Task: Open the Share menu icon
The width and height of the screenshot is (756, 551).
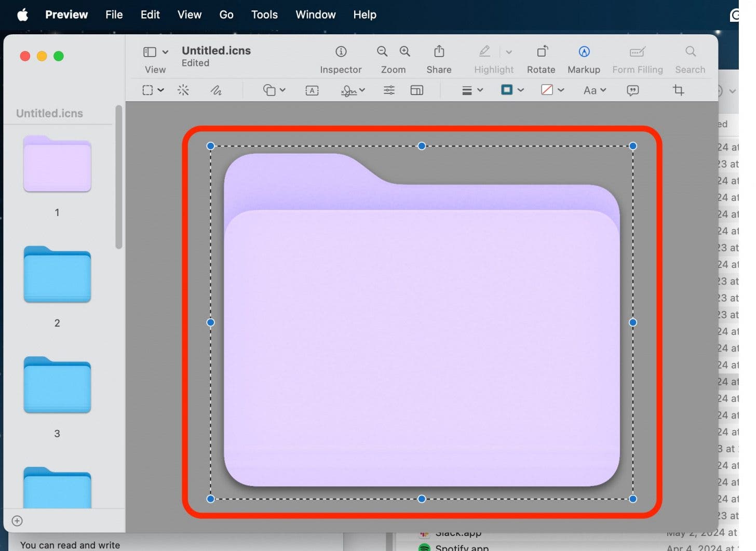Action: 439,51
